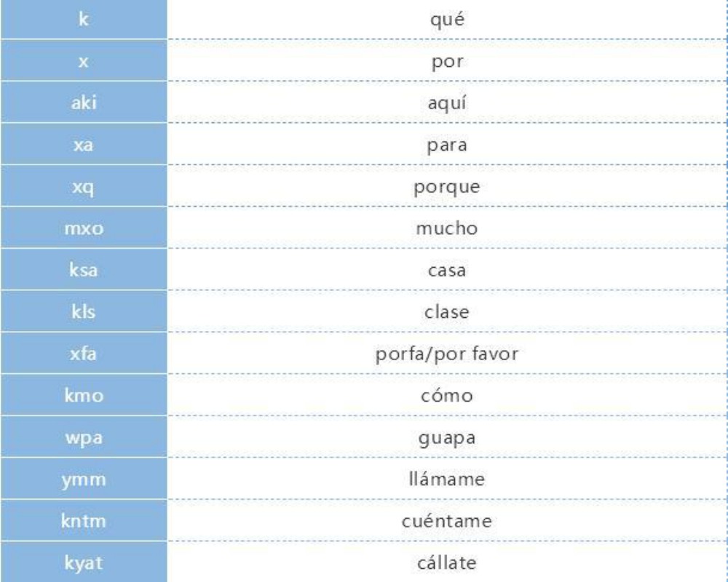Select the 'mxo' abbreviation cell
The image size is (728, 582).
[83, 229]
